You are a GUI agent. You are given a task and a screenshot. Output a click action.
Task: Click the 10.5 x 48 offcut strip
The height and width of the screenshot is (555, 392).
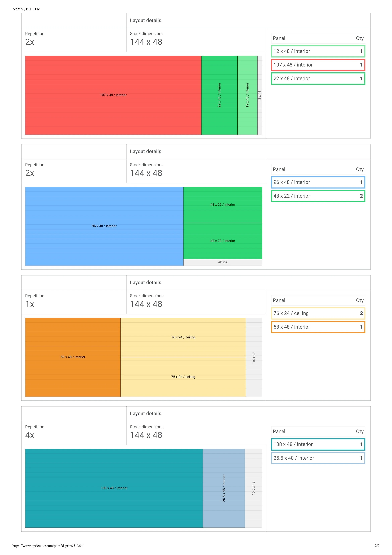[254, 488]
